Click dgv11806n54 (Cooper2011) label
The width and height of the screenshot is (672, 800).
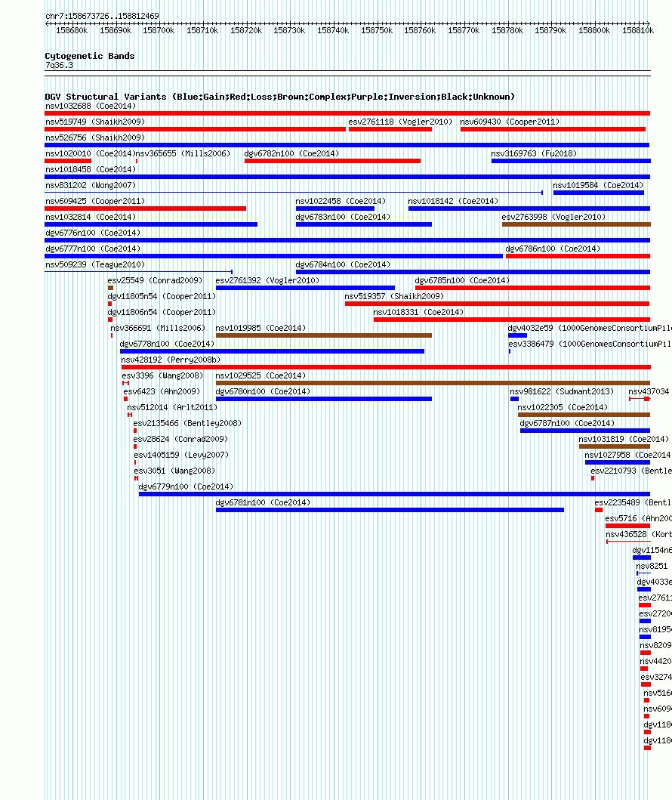pyautogui.click(x=162, y=312)
